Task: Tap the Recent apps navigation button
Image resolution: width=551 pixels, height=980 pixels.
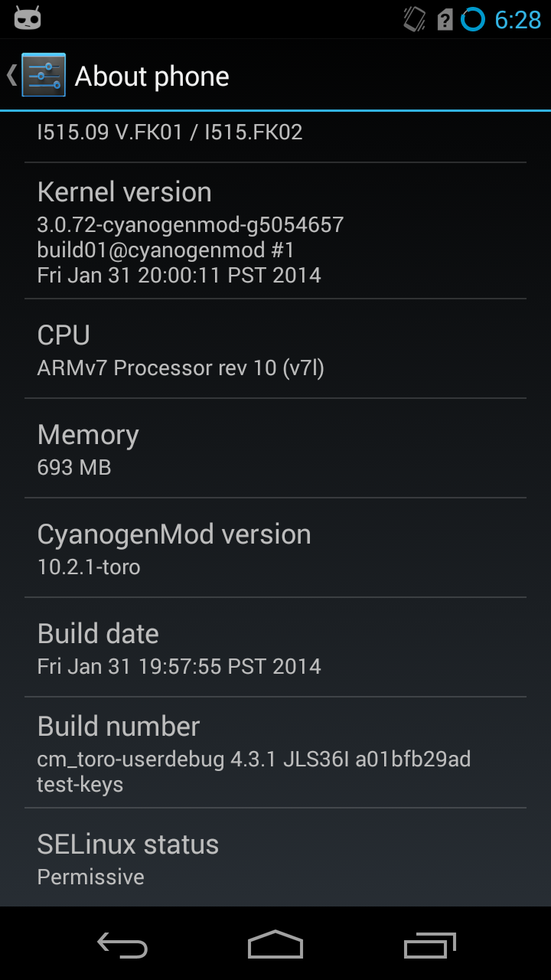Action: (430, 945)
